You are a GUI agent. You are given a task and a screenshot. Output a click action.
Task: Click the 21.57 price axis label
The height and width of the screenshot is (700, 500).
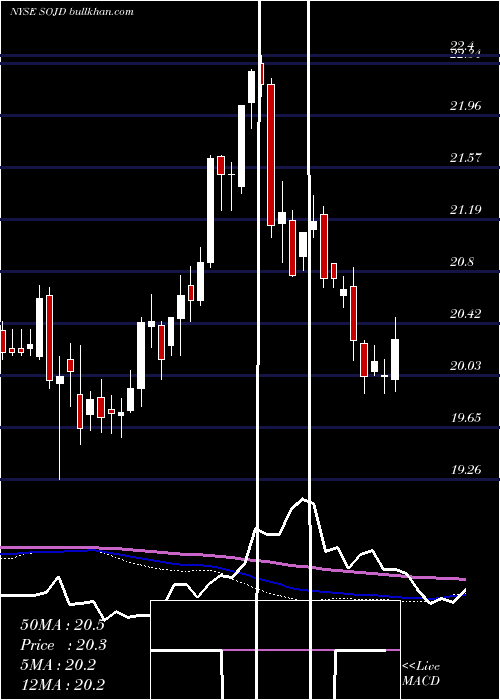(466, 158)
